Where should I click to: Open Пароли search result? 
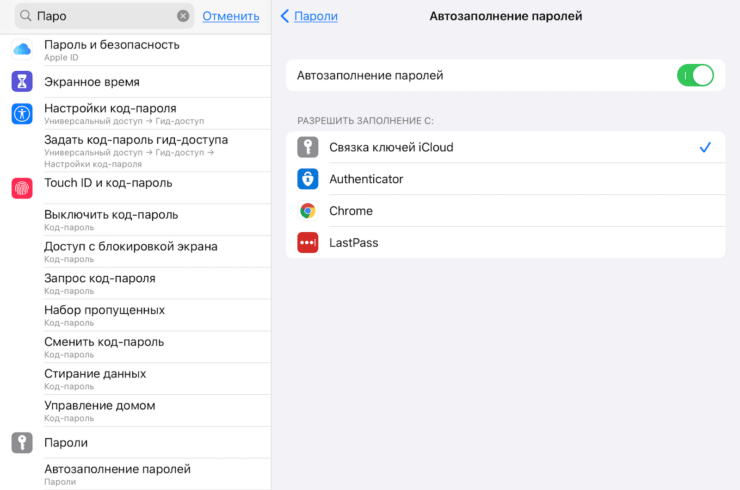click(135, 443)
